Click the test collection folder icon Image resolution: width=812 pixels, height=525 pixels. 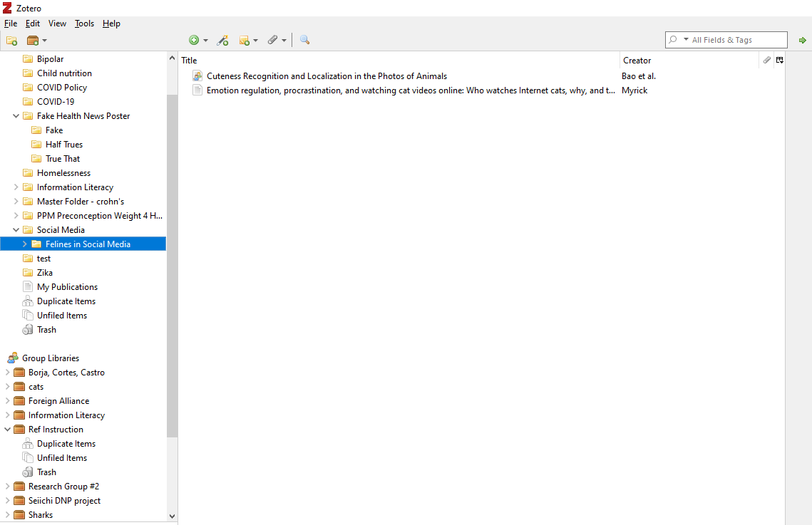[x=27, y=258]
